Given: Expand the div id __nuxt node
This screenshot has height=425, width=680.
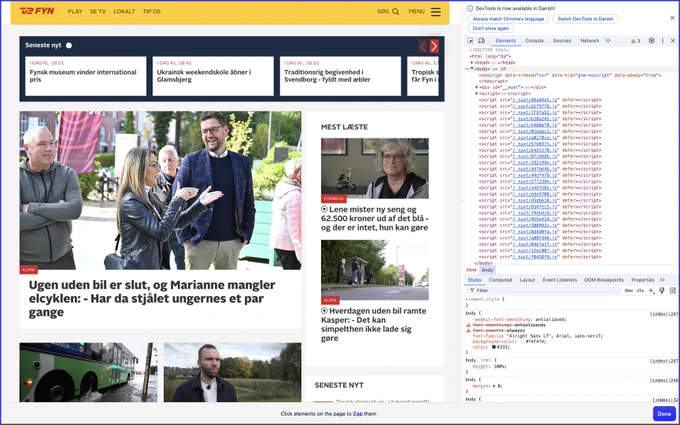Looking at the screenshot, I should point(477,87).
